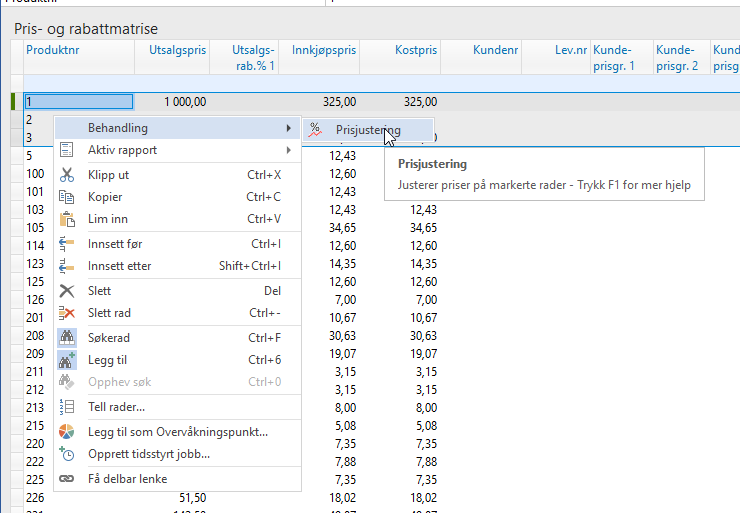Sort by the Produktnr column header
The width and height of the screenshot is (740, 513).
79,57
